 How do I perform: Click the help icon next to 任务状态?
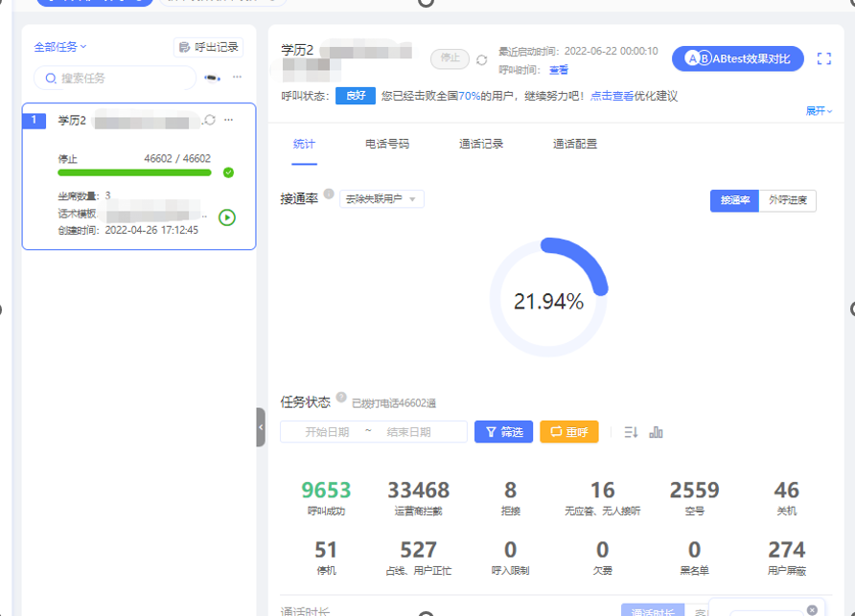pyautogui.click(x=341, y=398)
